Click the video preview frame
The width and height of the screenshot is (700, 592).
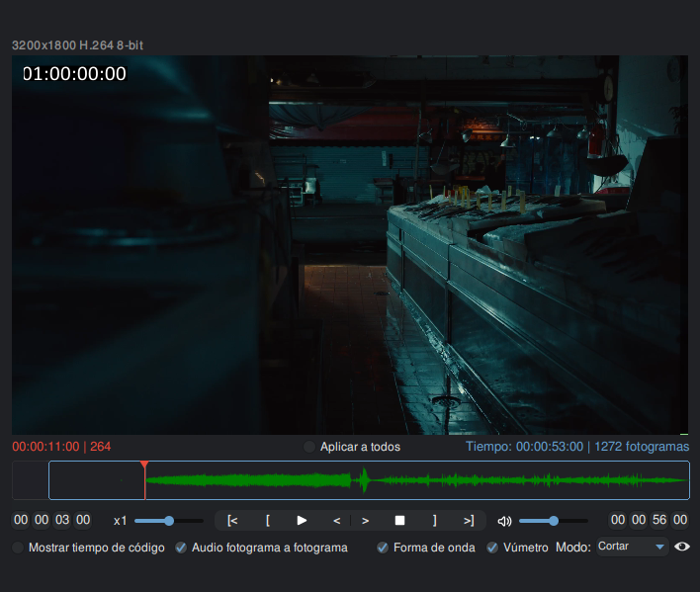(x=350, y=245)
